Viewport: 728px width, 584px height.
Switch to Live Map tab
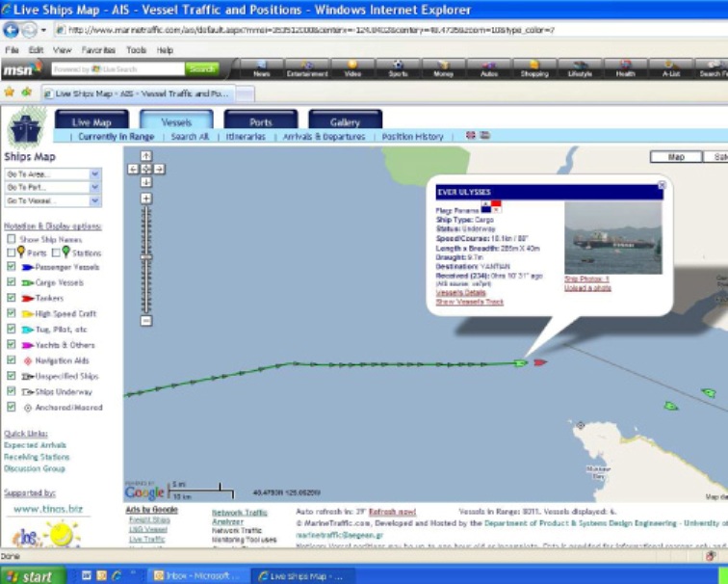point(91,119)
